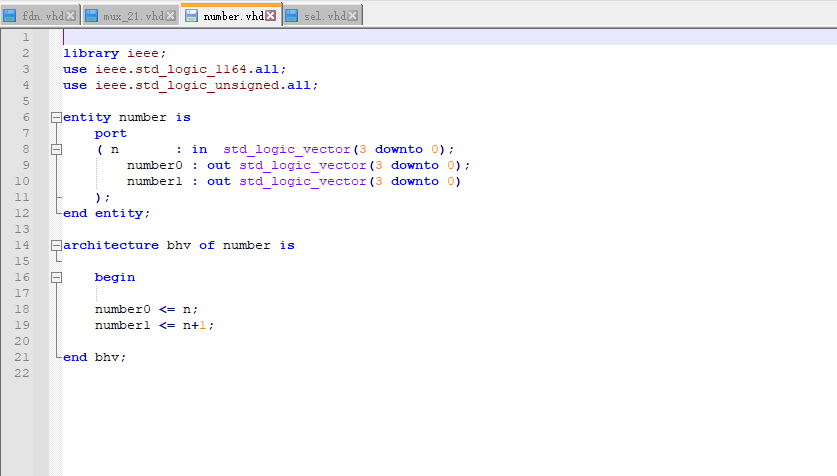The height and width of the screenshot is (476, 837).
Task: Place cursor on empty highlighted line 1
Action: coord(449,37)
